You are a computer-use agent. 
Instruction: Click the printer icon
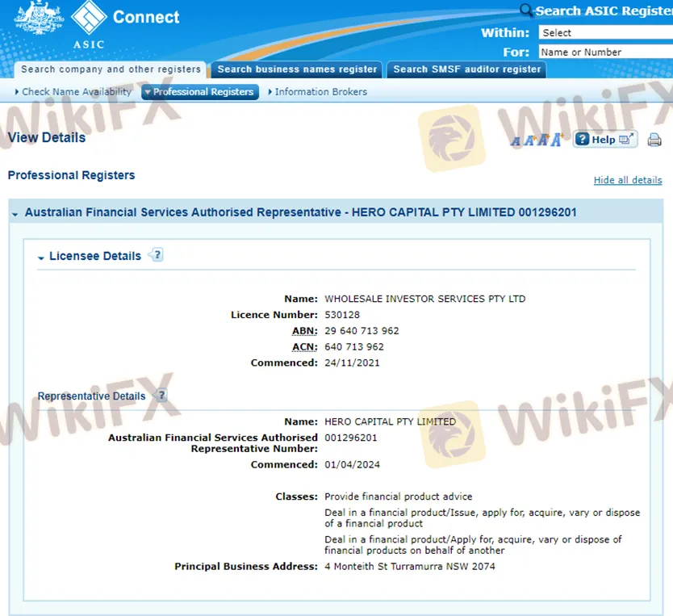(654, 140)
